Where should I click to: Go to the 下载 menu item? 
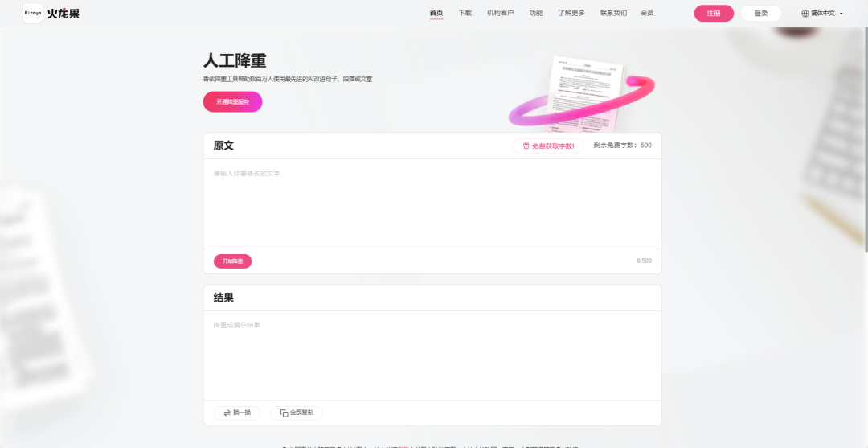pyautogui.click(x=465, y=14)
